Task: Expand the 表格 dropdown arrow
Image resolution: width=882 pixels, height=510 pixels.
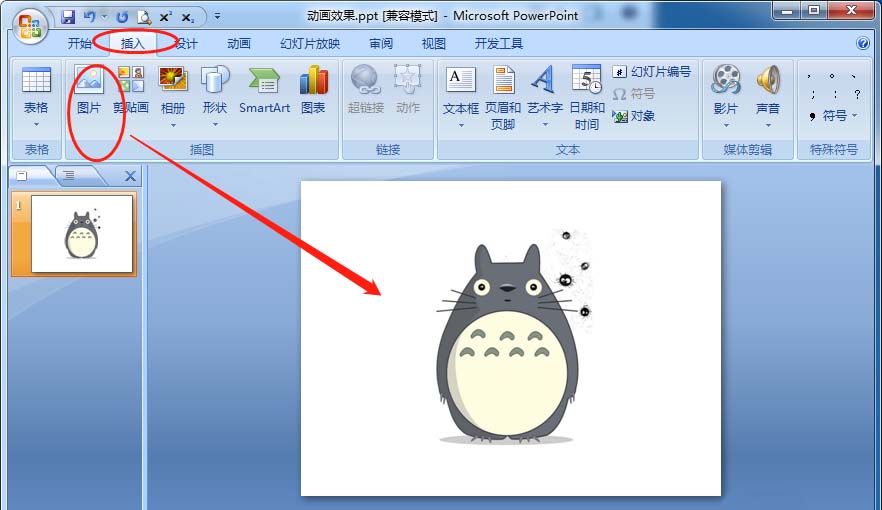Action: (36, 124)
